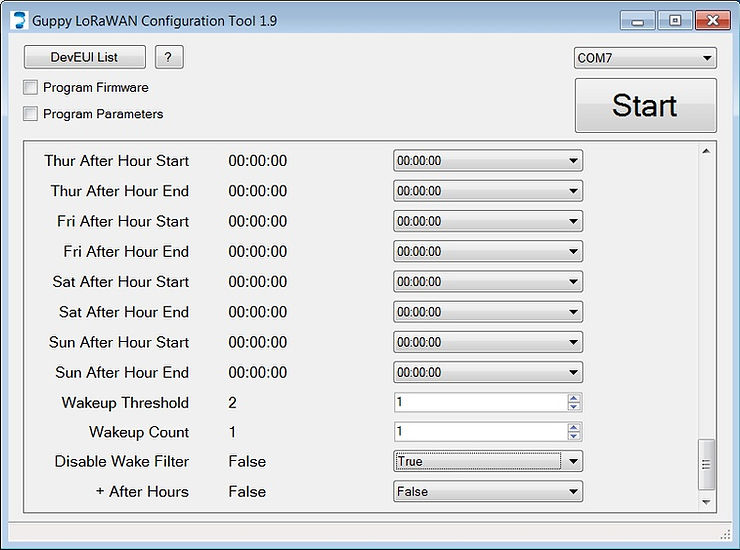The width and height of the screenshot is (740, 550).
Task: Close the Guppy configuration window
Action: point(713,21)
